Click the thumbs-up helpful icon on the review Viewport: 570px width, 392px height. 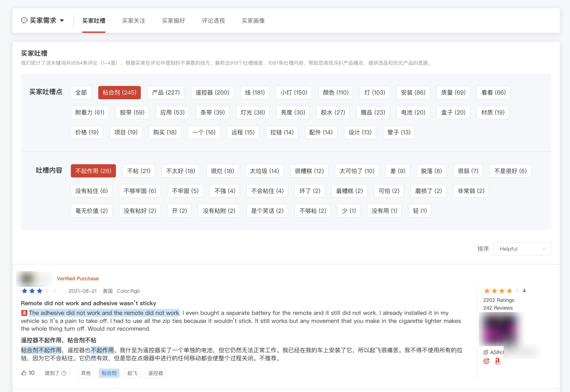(24, 373)
